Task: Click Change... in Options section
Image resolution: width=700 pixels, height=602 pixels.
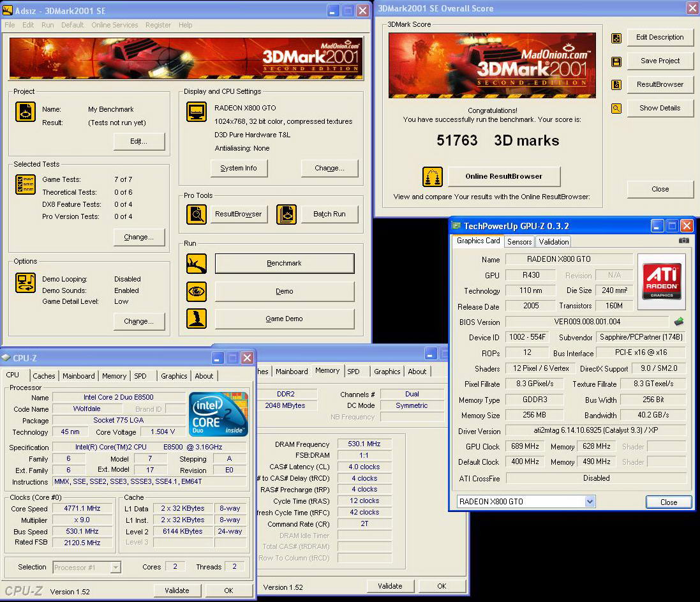Action: tap(139, 322)
